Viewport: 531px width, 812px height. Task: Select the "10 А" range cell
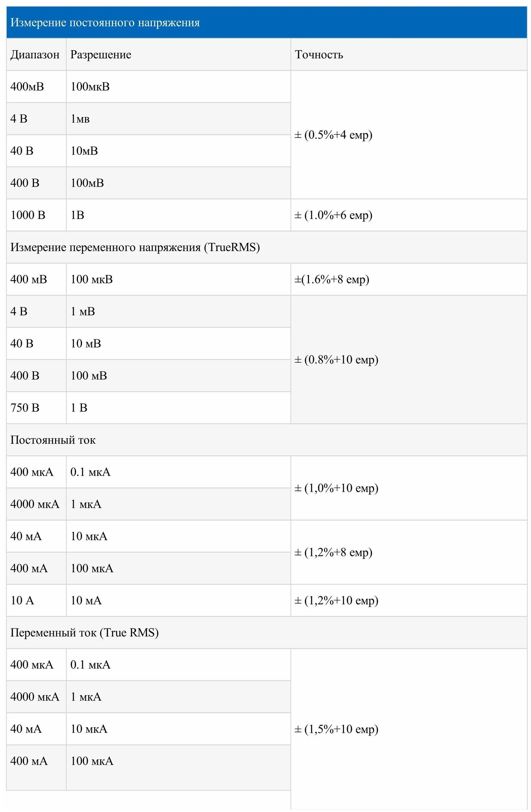(22, 600)
